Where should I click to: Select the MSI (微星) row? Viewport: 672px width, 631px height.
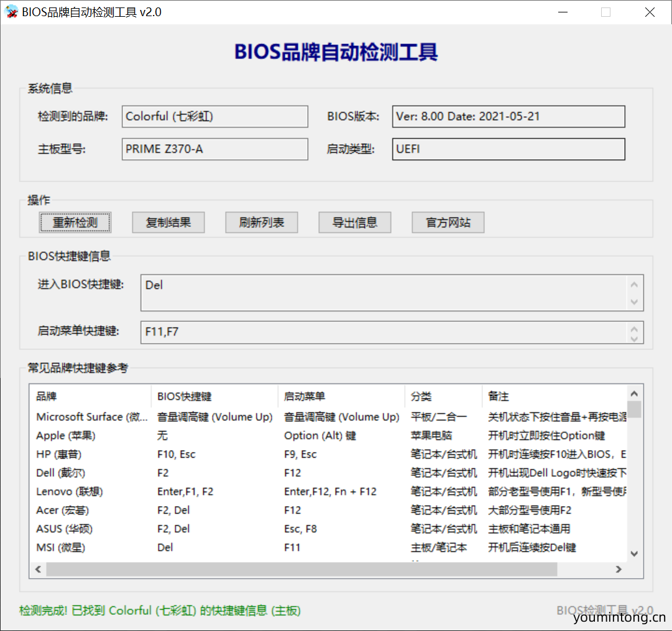point(328,548)
